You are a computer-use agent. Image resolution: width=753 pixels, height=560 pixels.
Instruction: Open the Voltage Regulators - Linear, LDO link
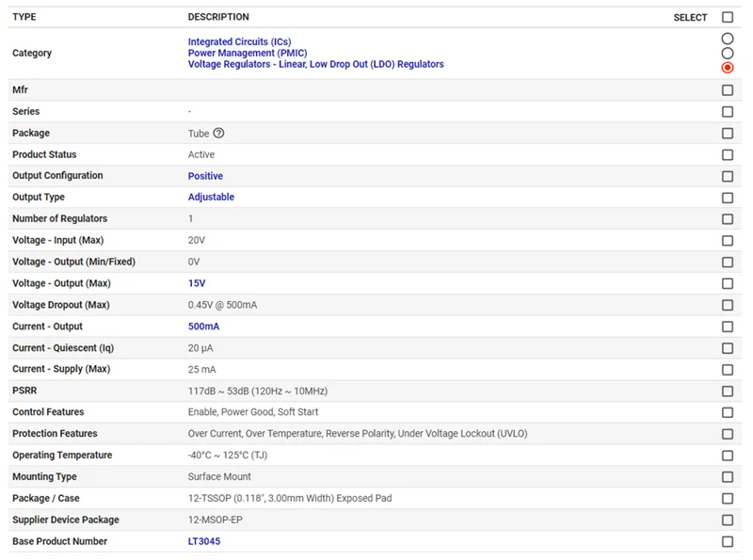coord(316,64)
